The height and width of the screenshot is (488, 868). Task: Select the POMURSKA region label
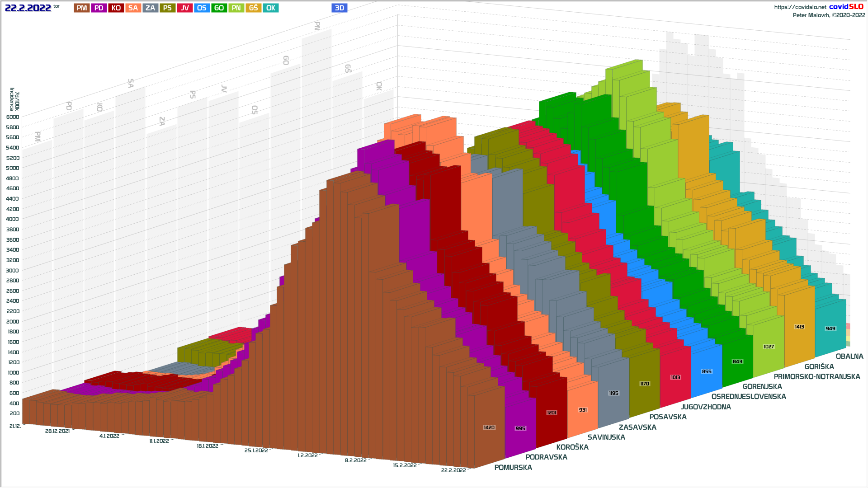513,468
